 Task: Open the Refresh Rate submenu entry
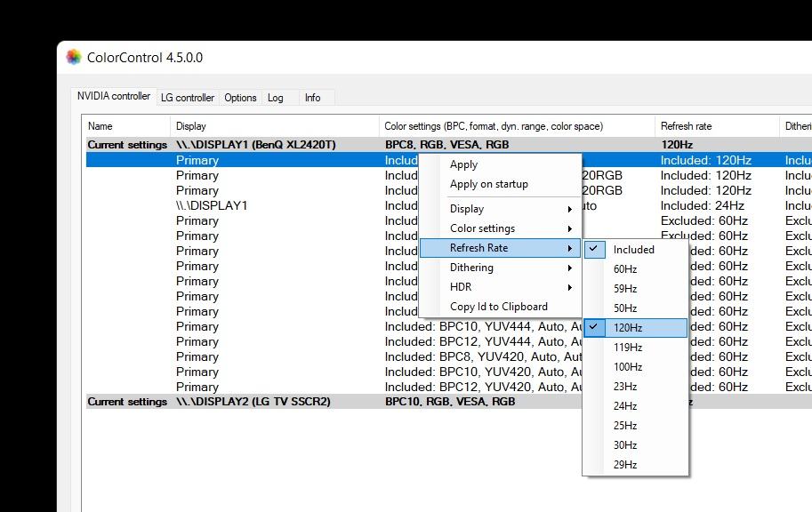click(x=500, y=248)
